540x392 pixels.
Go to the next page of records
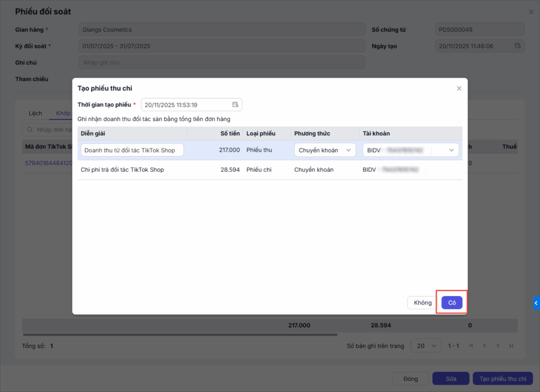click(498, 346)
